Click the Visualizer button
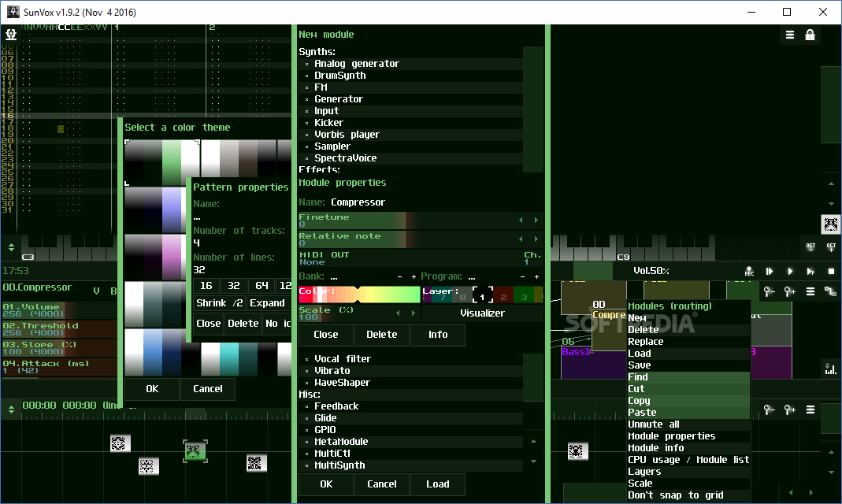 pos(482,313)
